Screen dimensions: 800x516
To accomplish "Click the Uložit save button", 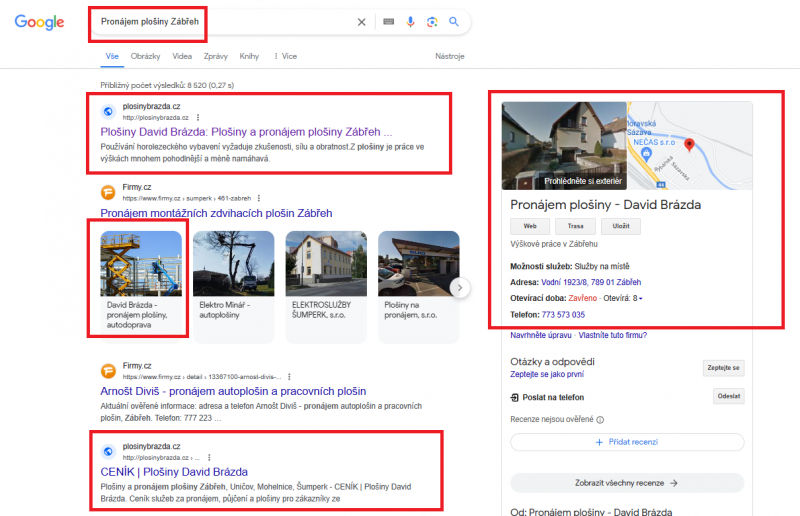I will pos(621,226).
